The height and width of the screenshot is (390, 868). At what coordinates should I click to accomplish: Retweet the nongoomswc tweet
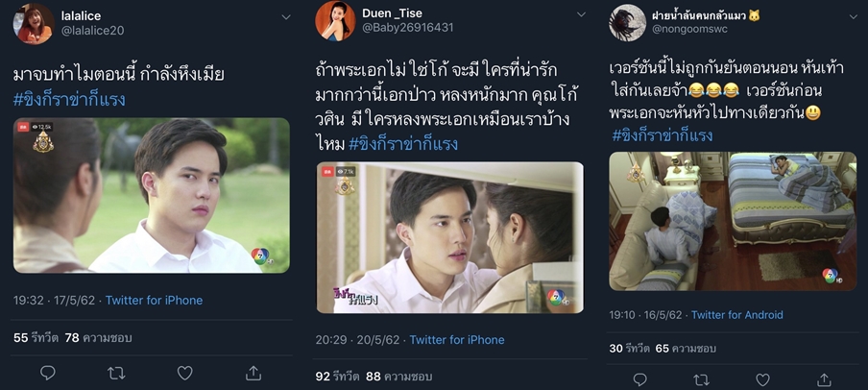click(x=701, y=379)
